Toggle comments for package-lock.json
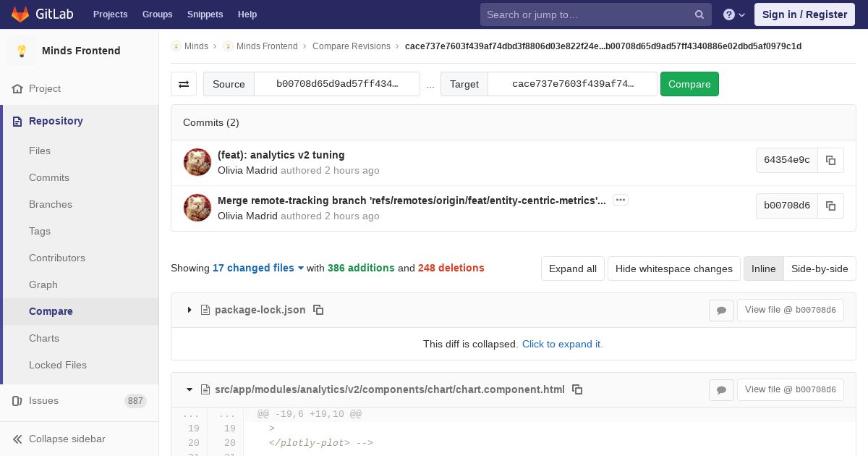This screenshot has height=456, width=868. [x=721, y=311]
